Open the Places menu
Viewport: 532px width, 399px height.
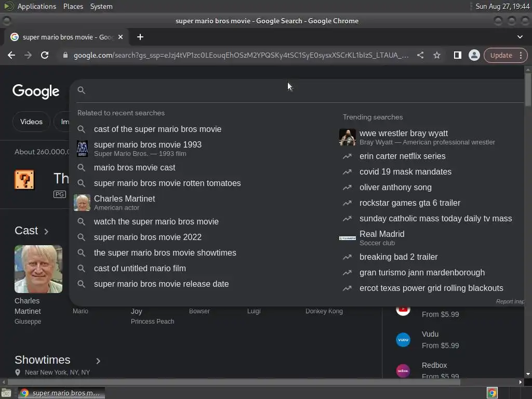coord(73,6)
